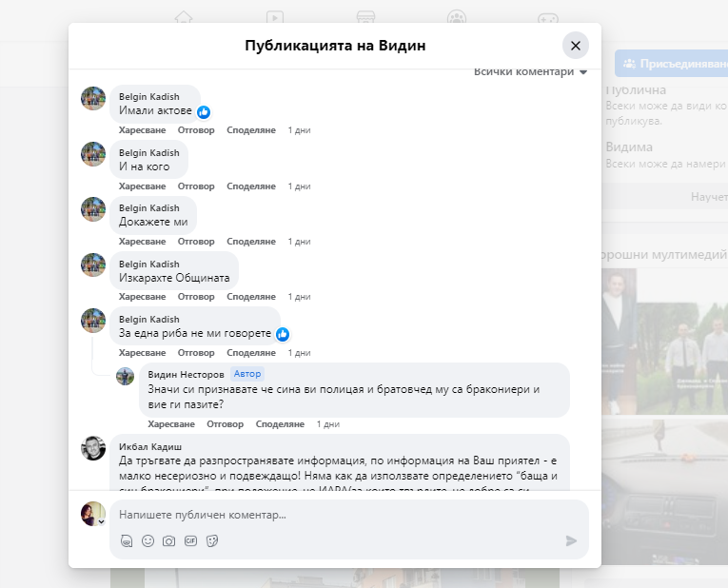Screen dimensions: 728x588
Task: Like the 'Докажете ми' comment via Харесване
Action: pos(142,242)
